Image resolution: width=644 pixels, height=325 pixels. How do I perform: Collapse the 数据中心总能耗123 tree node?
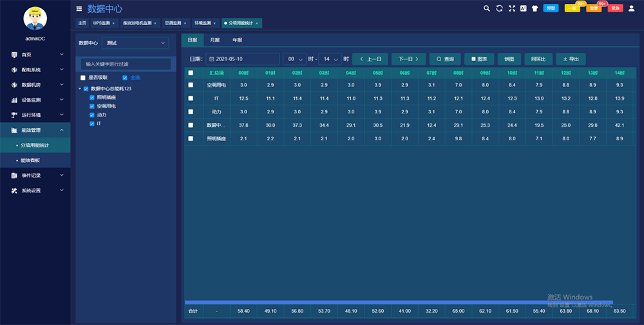coord(79,89)
